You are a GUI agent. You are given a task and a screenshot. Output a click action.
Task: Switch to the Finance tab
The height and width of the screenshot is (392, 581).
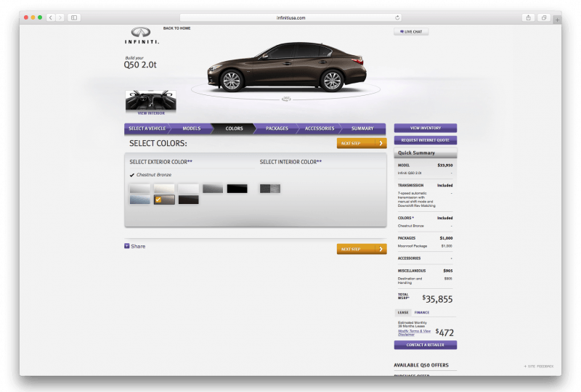[422, 312]
